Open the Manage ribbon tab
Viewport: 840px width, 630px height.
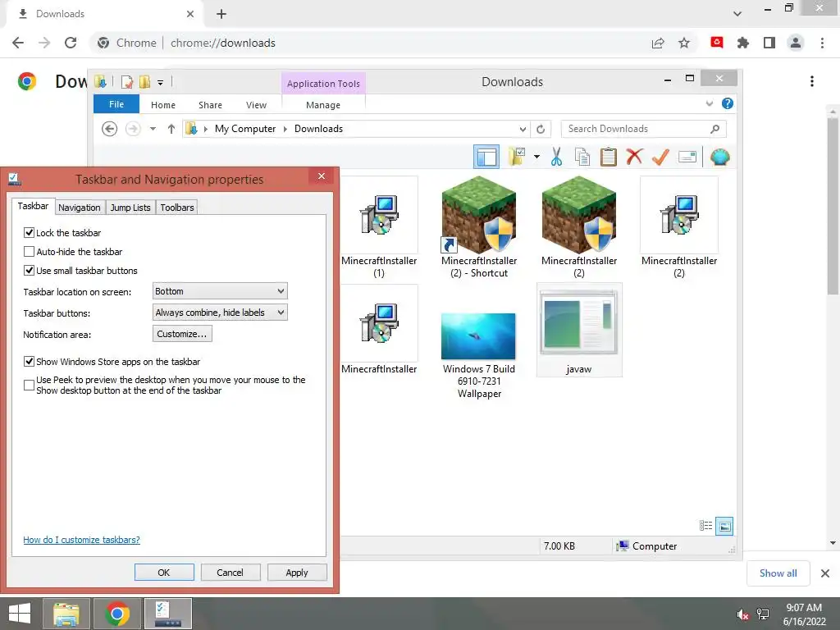[x=323, y=105]
